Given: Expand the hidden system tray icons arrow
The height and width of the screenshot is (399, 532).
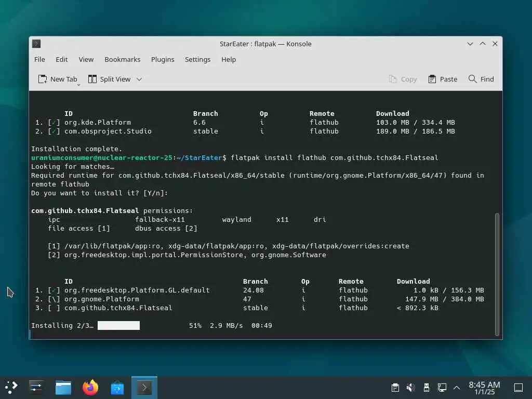Looking at the screenshot, I should (x=457, y=388).
